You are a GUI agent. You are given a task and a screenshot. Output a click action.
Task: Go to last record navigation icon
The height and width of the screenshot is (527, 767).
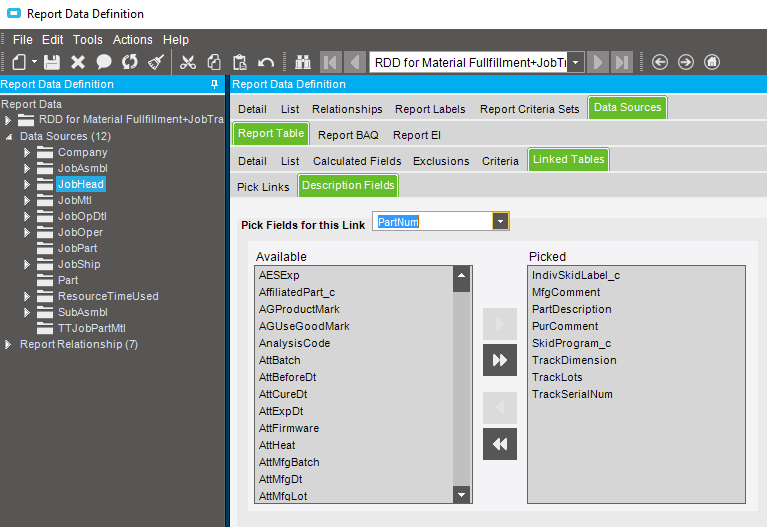tap(621, 62)
